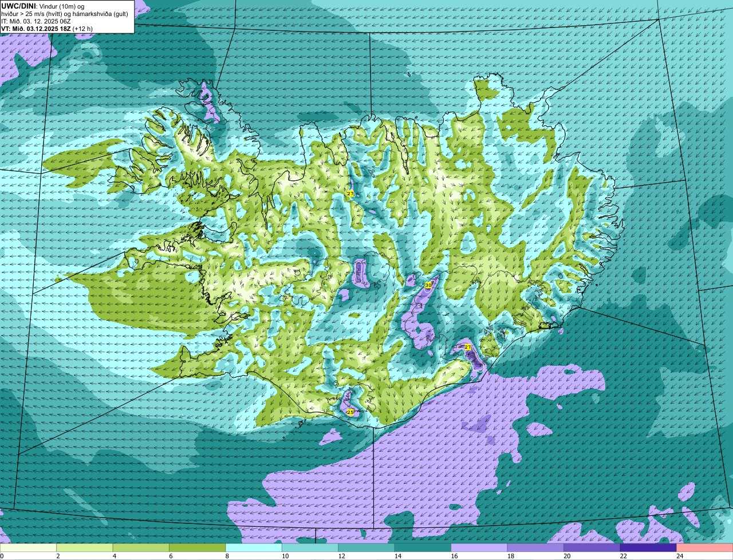Click the medium green 4–6 m/s legend swatch
This screenshot has height=560, width=733.
coord(141,548)
